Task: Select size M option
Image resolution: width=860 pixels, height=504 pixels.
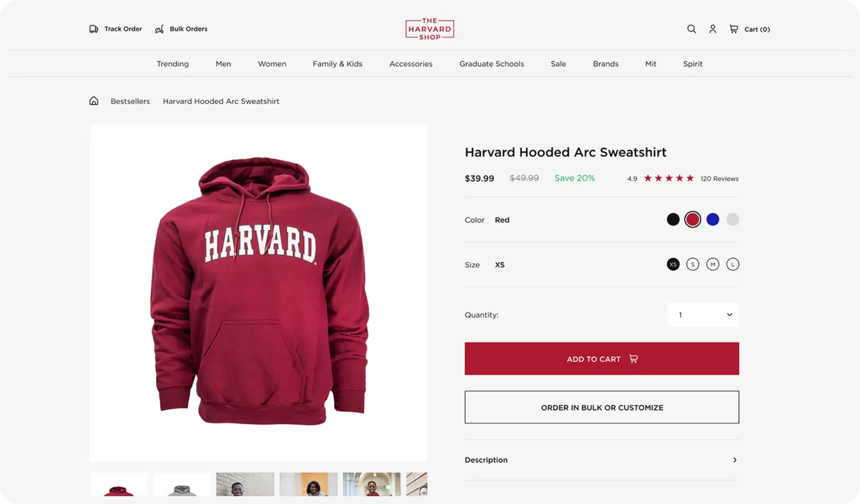Action: pyautogui.click(x=713, y=264)
